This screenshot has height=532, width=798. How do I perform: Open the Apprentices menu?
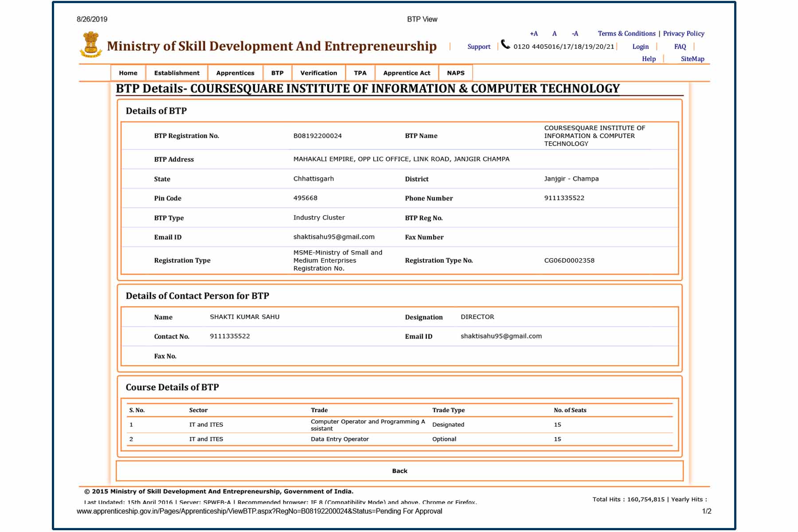(x=235, y=73)
